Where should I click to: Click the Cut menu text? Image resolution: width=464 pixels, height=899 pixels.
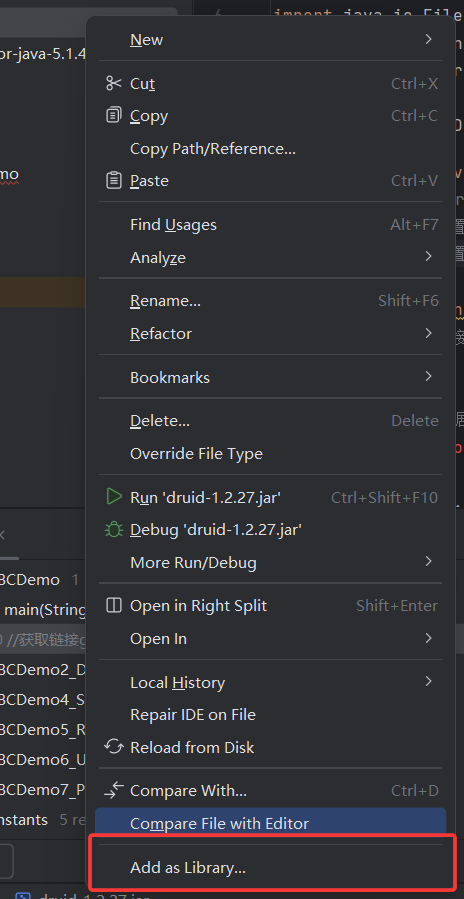tap(142, 84)
